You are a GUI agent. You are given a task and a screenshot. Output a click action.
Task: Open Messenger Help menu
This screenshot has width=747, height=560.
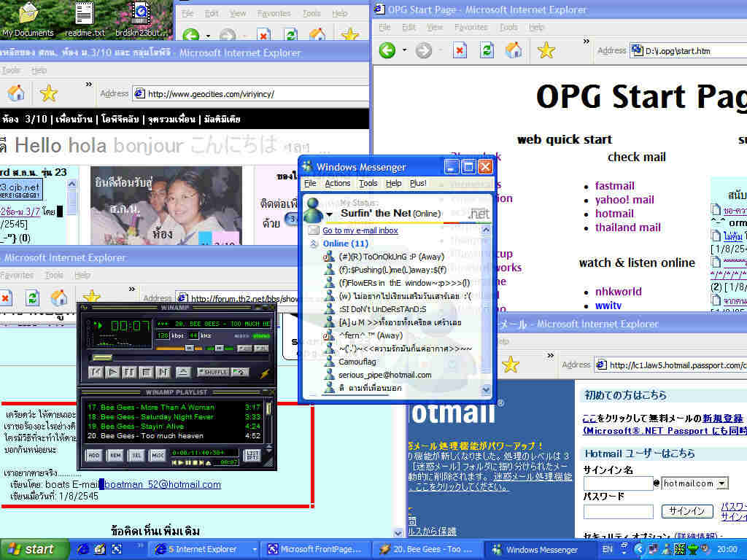pyautogui.click(x=393, y=183)
